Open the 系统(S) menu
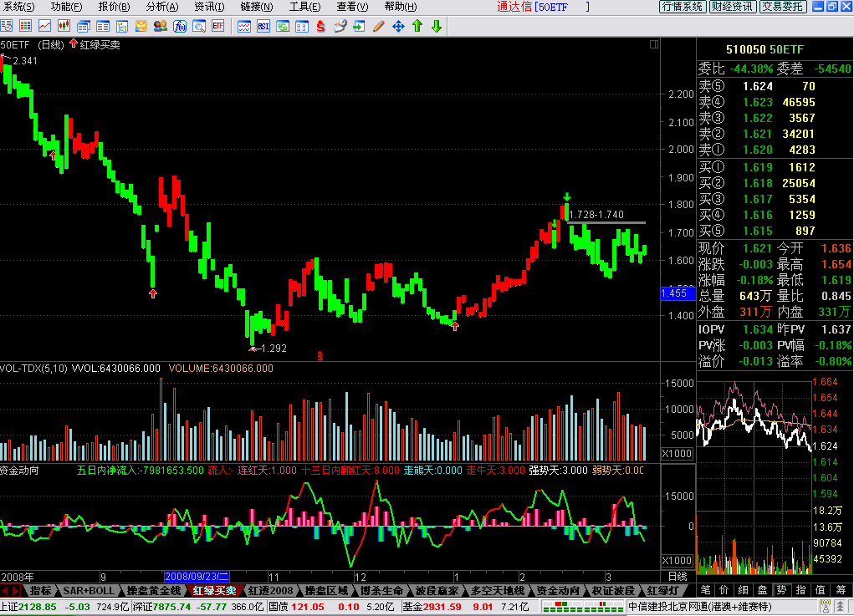854x616 pixels. (18, 7)
